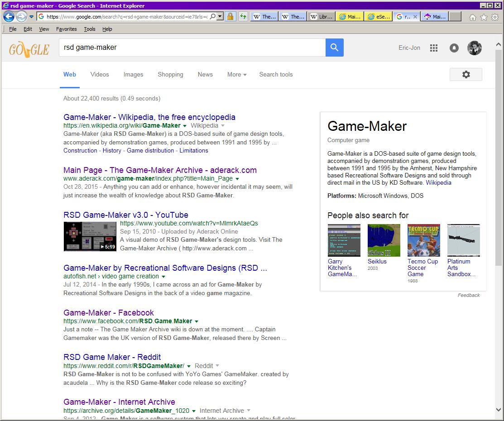Open the Help menu
504x421 pixels.
107,29
